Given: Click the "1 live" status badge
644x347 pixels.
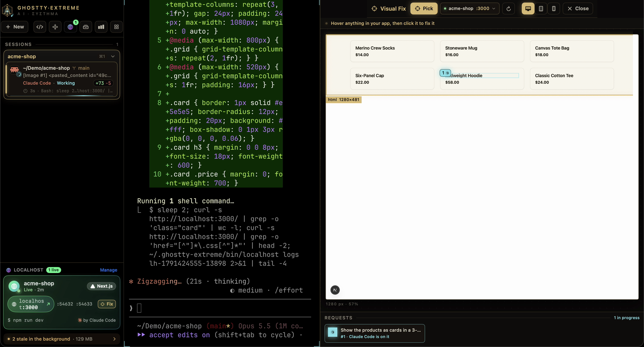Looking at the screenshot, I should (54, 270).
